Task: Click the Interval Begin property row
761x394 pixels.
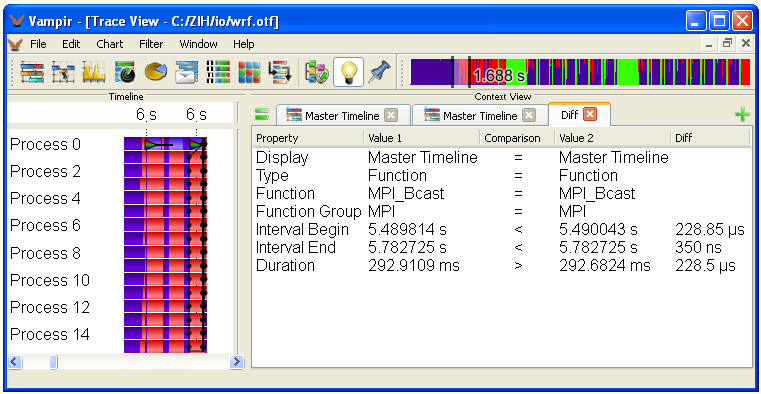Action: click(501, 230)
